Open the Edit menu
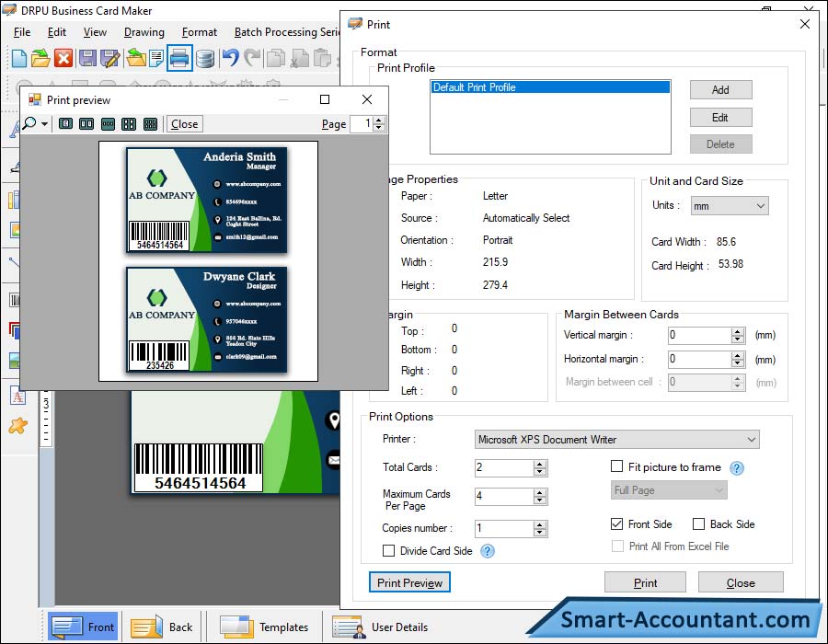The image size is (828, 644). (x=56, y=32)
